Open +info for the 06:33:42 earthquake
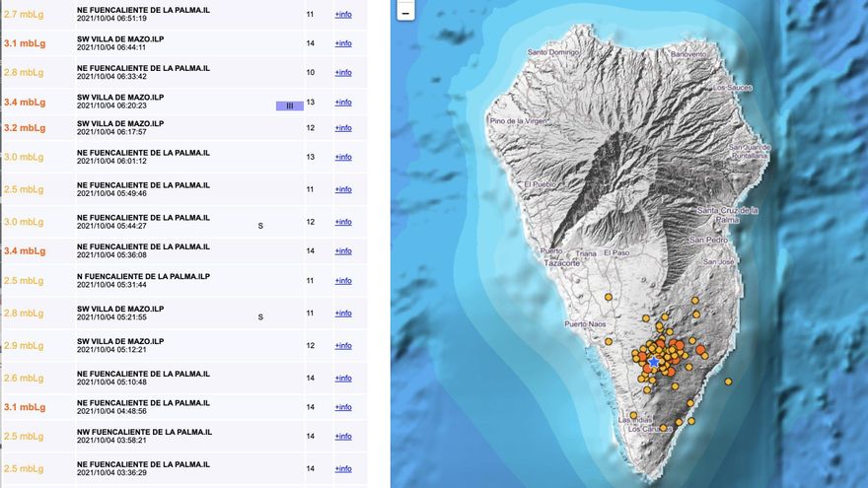The image size is (868, 488). pyautogui.click(x=343, y=73)
